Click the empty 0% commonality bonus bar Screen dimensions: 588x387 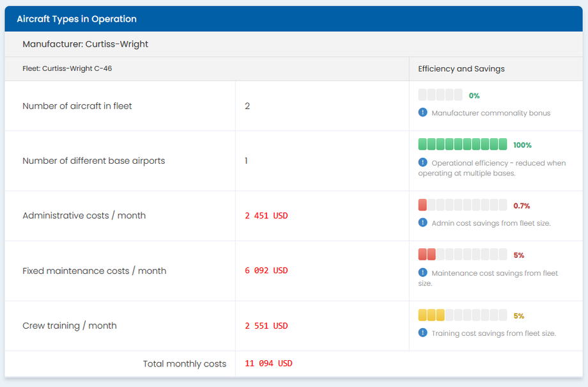click(440, 95)
